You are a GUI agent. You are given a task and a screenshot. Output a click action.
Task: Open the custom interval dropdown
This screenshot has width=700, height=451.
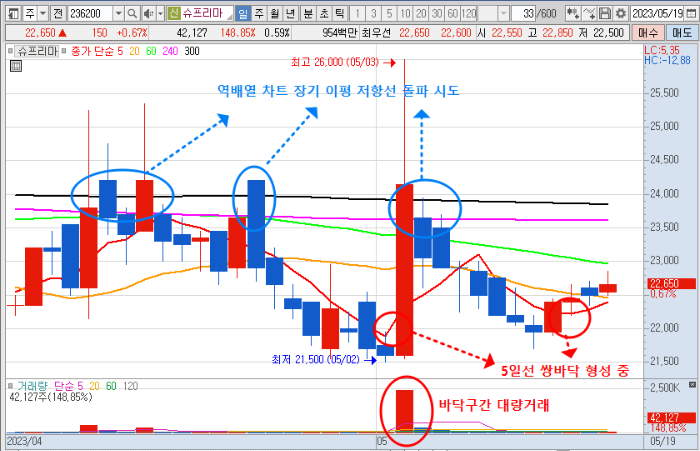click(x=504, y=14)
